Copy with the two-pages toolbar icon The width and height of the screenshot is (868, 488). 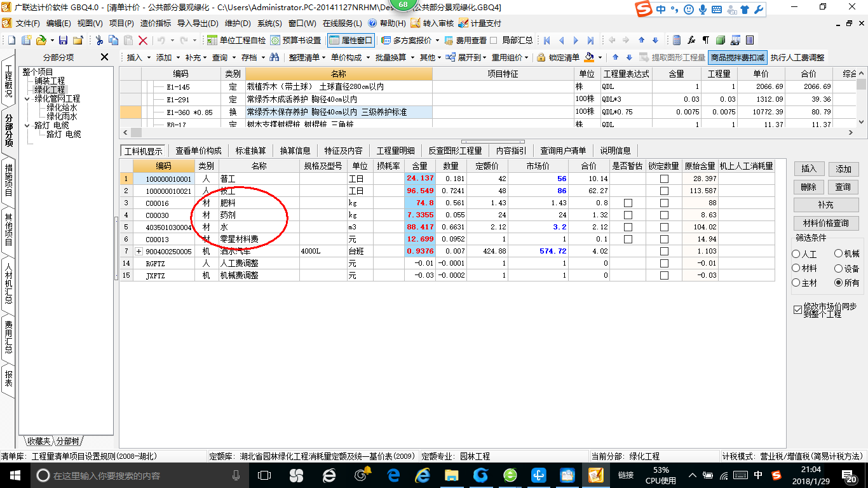click(x=114, y=40)
